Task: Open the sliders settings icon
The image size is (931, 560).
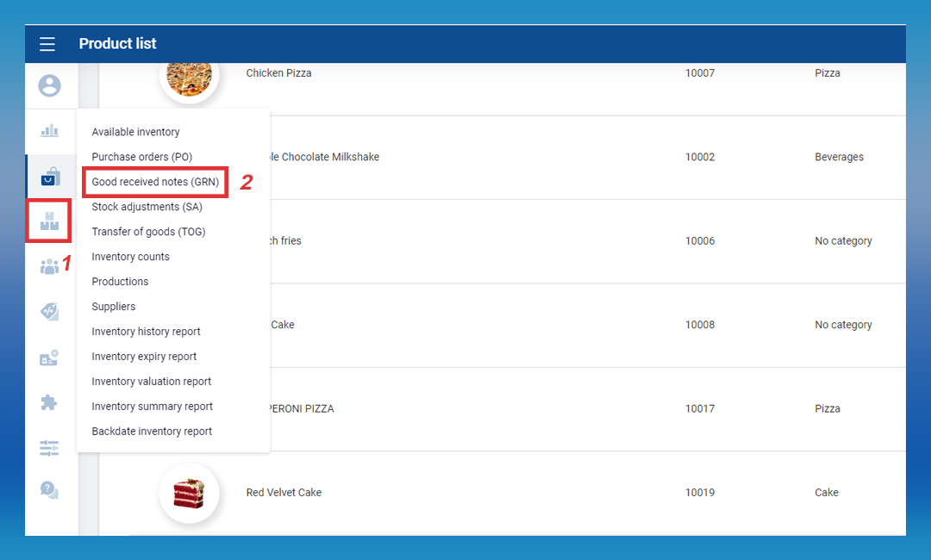Action: [50, 447]
